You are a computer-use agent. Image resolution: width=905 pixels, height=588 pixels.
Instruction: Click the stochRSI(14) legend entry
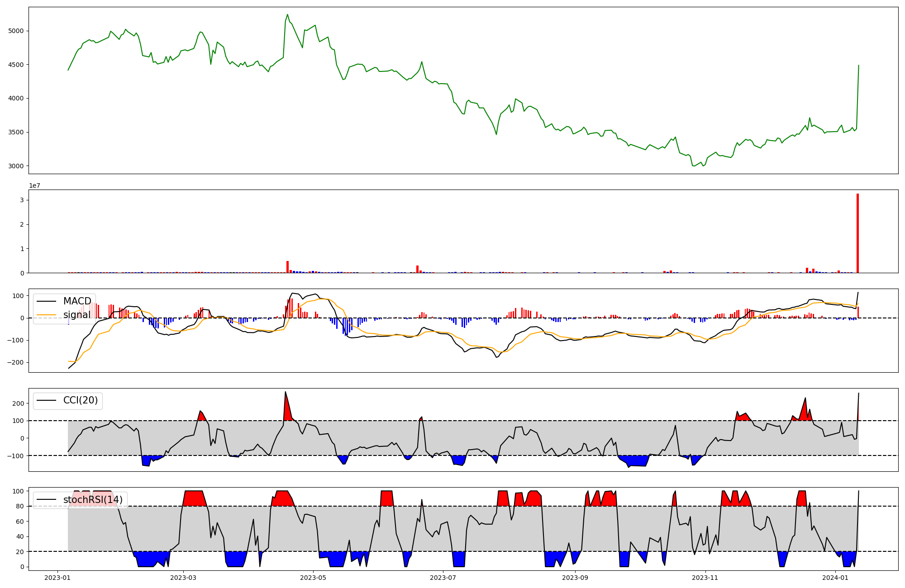coord(92,500)
